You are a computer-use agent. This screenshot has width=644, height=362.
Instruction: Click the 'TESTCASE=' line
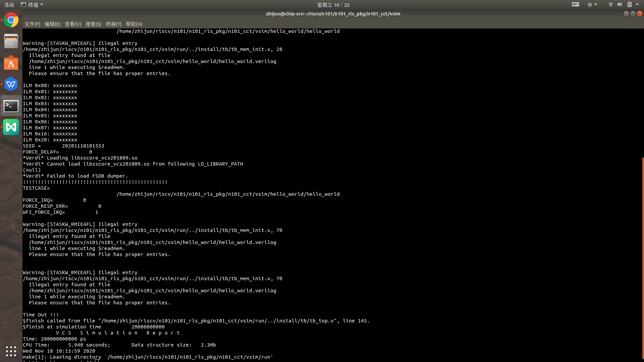pos(36,188)
